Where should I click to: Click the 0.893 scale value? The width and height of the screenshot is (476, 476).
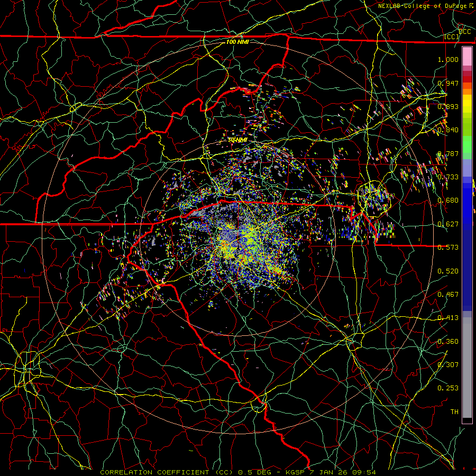(448, 106)
